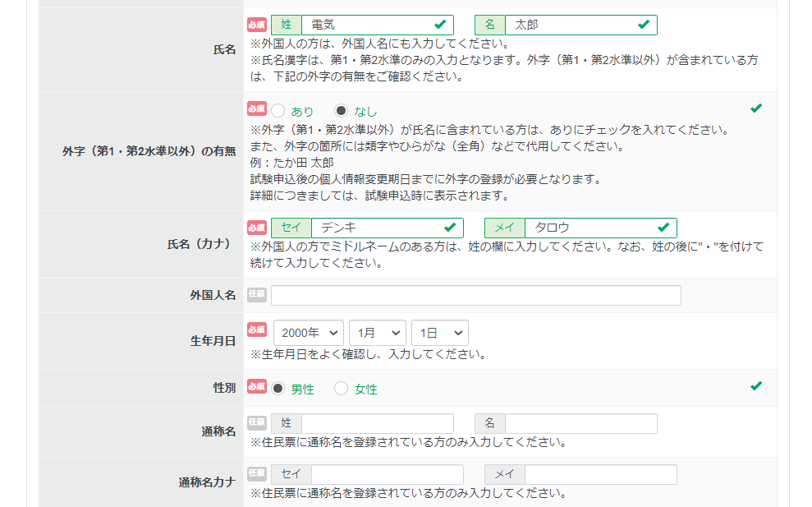Select the あり radio button for 外字

pos(278,111)
